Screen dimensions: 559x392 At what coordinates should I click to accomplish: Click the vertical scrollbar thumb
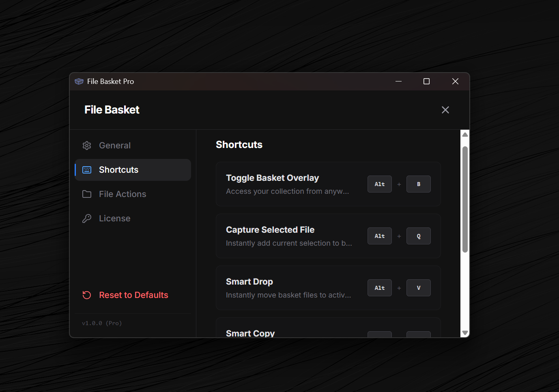tap(465, 199)
